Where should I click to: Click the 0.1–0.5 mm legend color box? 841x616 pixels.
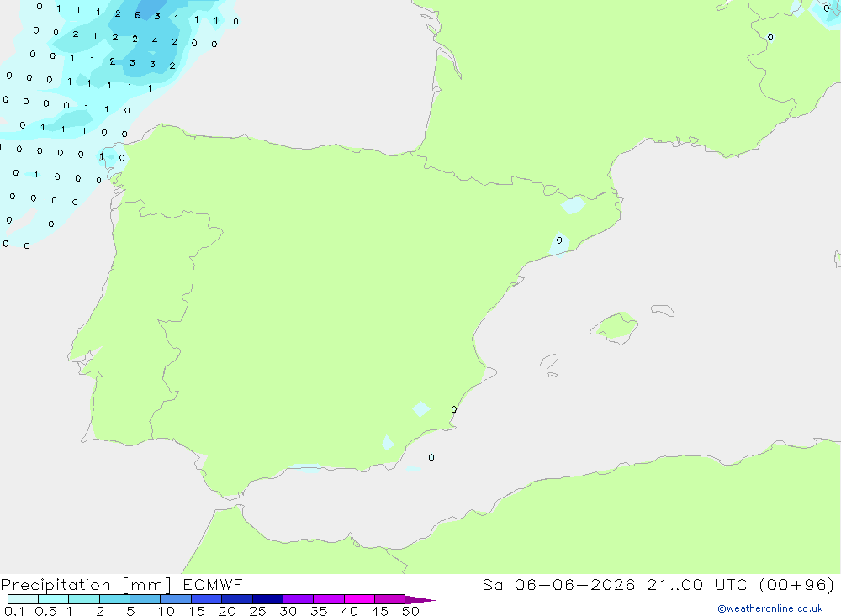click(x=23, y=599)
